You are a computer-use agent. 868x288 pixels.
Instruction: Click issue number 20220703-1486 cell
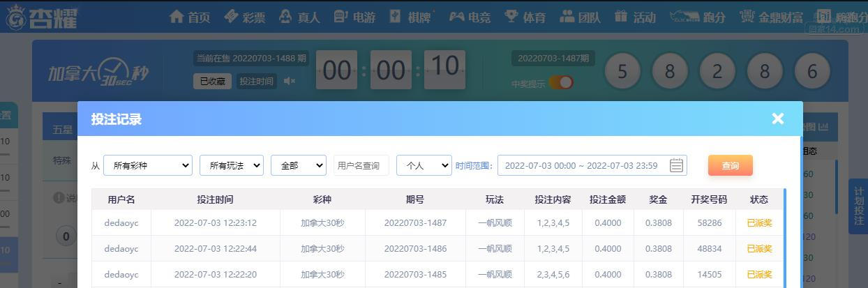coord(415,248)
